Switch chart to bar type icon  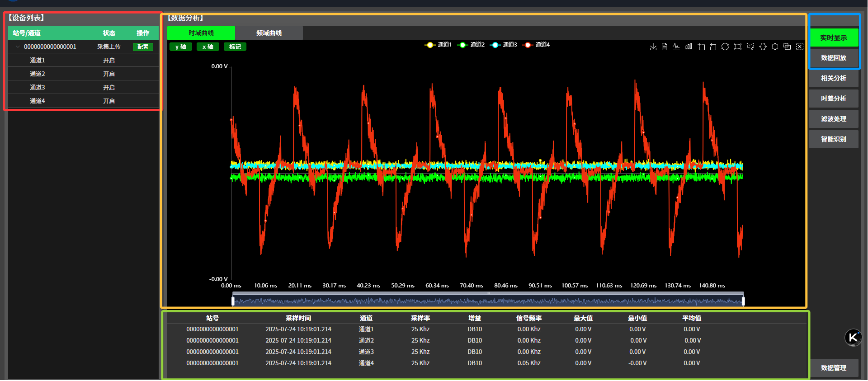689,47
